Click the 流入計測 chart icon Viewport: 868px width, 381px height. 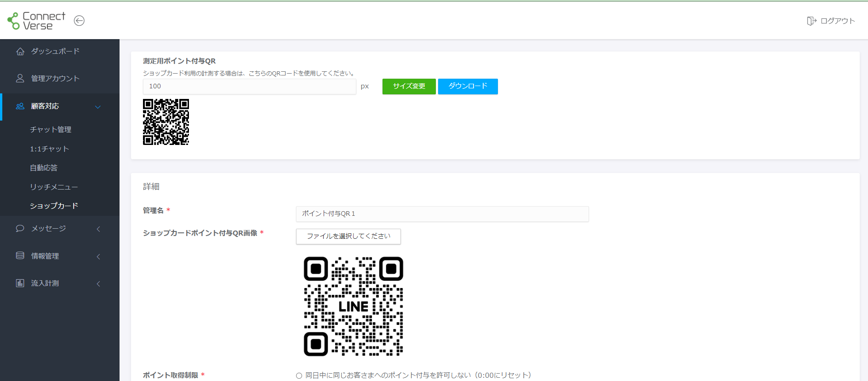[x=20, y=283]
